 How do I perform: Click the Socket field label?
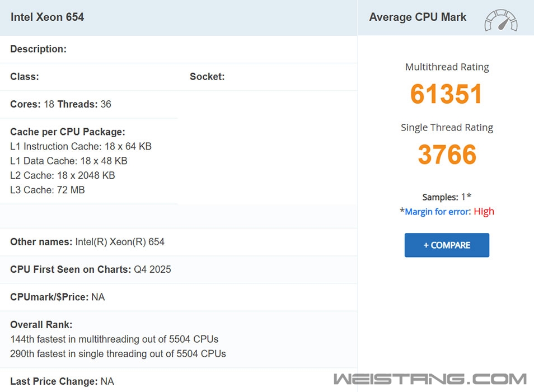pos(207,77)
